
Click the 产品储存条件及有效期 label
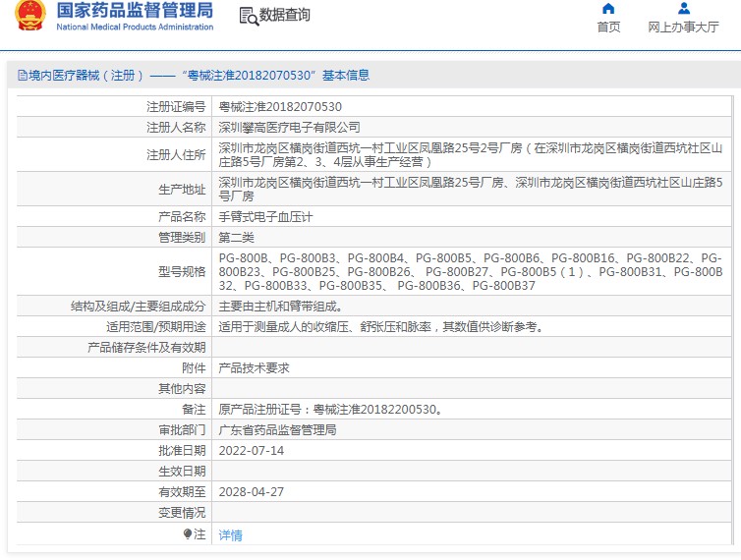(146, 348)
